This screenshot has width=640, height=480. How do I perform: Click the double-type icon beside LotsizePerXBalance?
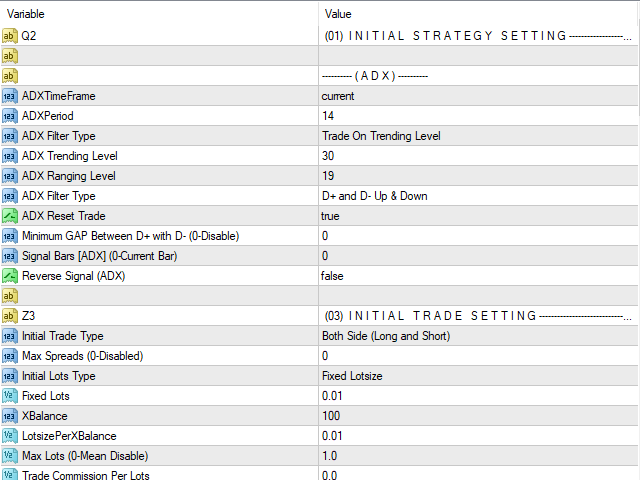point(10,436)
